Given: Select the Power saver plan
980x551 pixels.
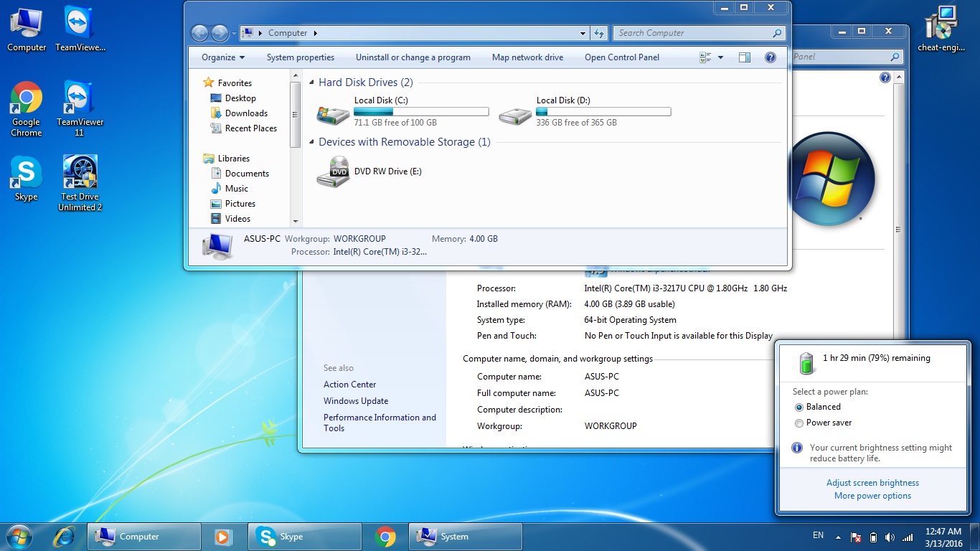Looking at the screenshot, I should [799, 423].
